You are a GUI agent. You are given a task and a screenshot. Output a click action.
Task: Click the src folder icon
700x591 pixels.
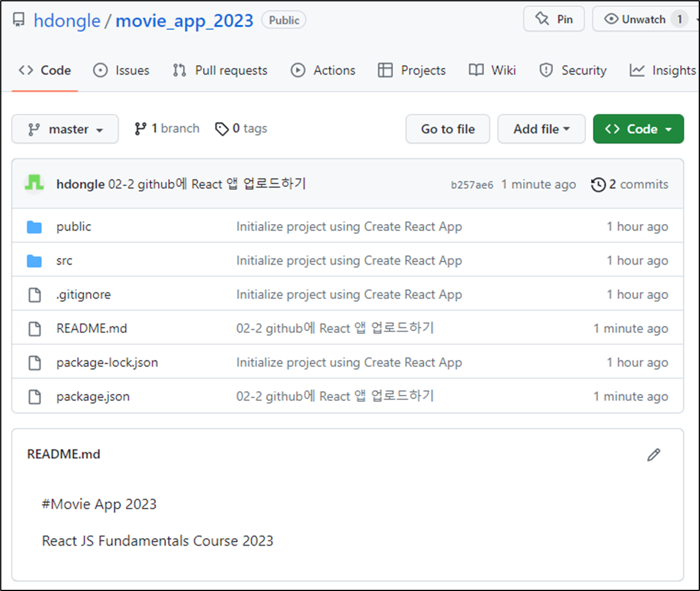[x=34, y=261]
